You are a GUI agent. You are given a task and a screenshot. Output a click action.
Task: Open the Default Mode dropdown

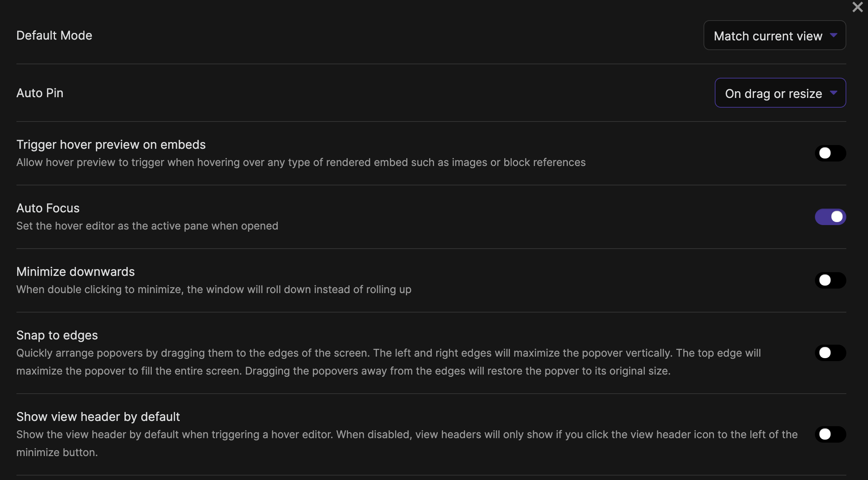pyautogui.click(x=774, y=35)
